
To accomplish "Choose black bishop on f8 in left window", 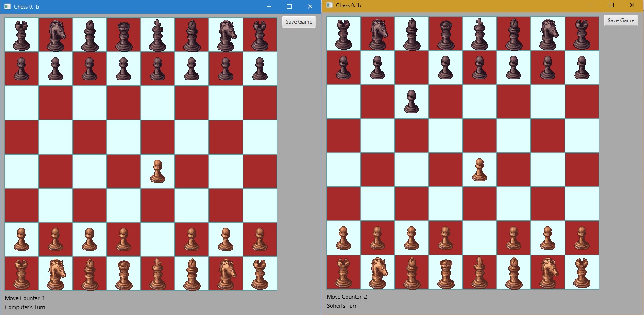I will (x=192, y=35).
